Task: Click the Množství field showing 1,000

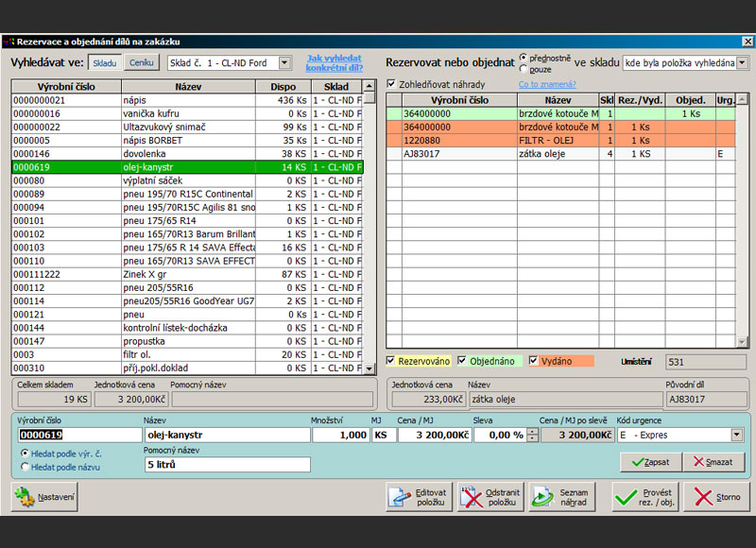Action: (x=341, y=435)
